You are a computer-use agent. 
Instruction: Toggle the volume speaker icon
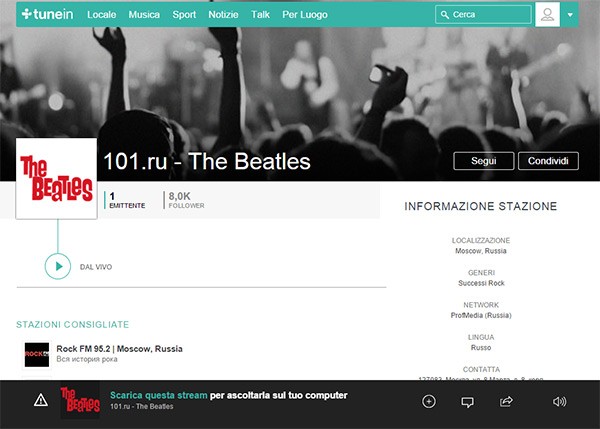click(559, 401)
